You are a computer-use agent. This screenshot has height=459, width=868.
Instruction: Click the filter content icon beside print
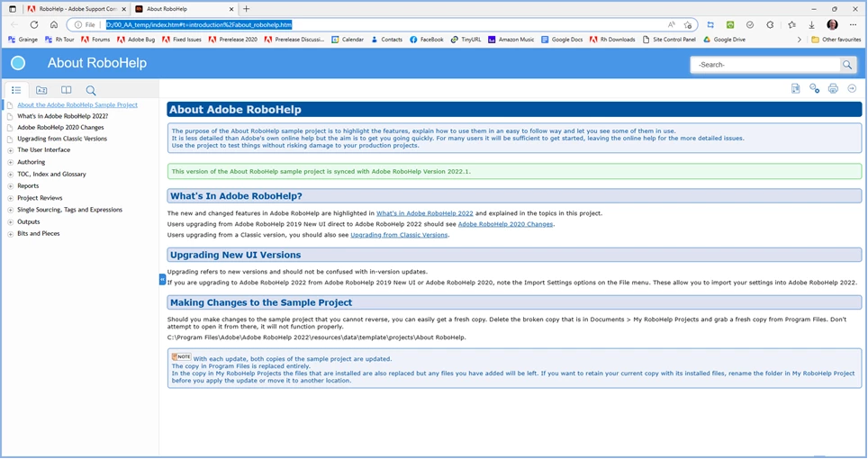(814, 88)
